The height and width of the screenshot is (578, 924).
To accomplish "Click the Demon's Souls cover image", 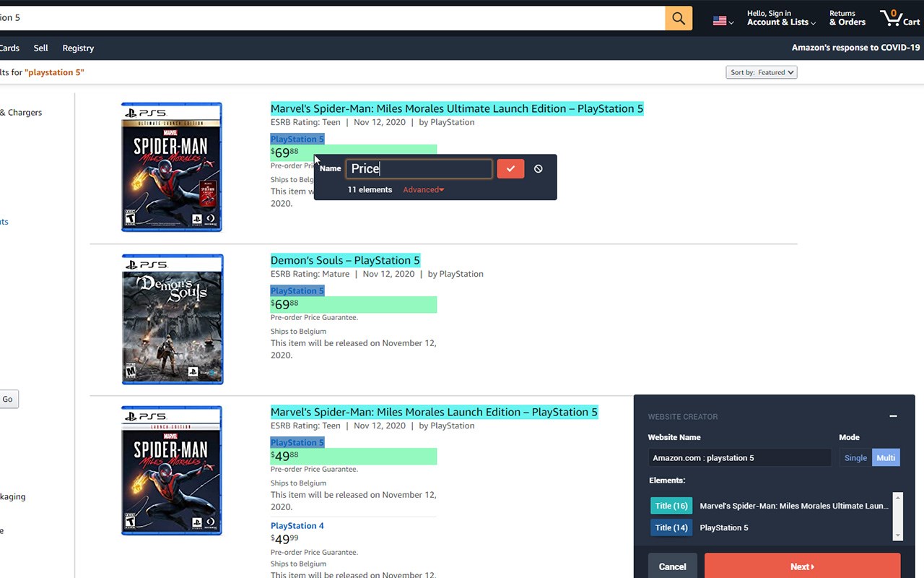I will (173, 319).
